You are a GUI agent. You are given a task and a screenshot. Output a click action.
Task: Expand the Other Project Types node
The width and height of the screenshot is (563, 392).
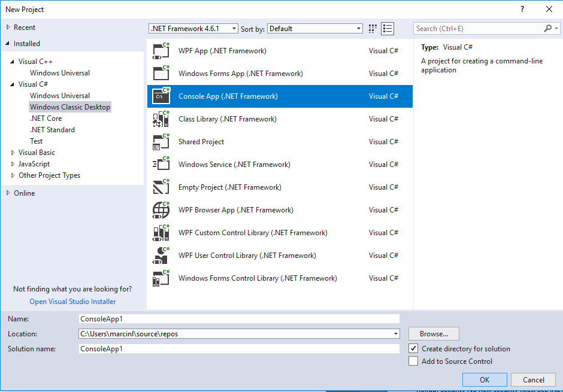[x=13, y=175]
